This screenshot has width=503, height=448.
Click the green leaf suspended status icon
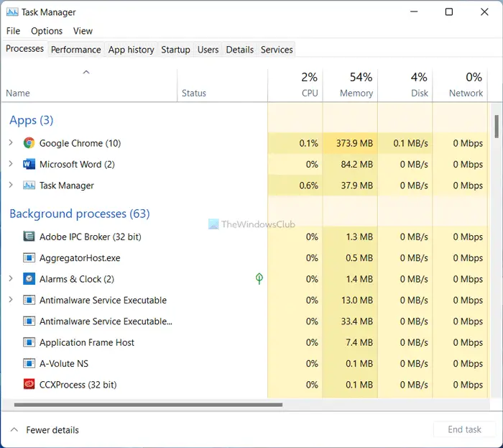(x=259, y=278)
